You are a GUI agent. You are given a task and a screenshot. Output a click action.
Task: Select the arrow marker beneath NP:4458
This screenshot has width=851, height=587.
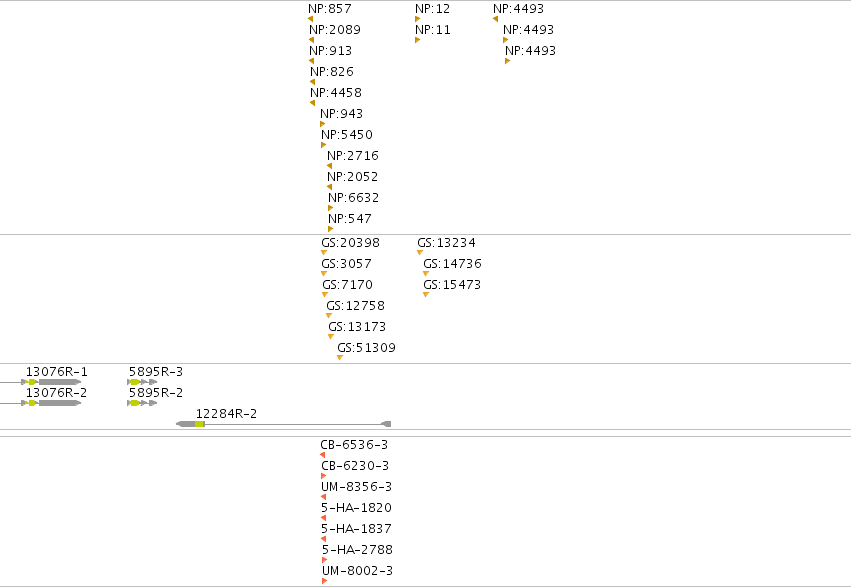coord(313,103)
